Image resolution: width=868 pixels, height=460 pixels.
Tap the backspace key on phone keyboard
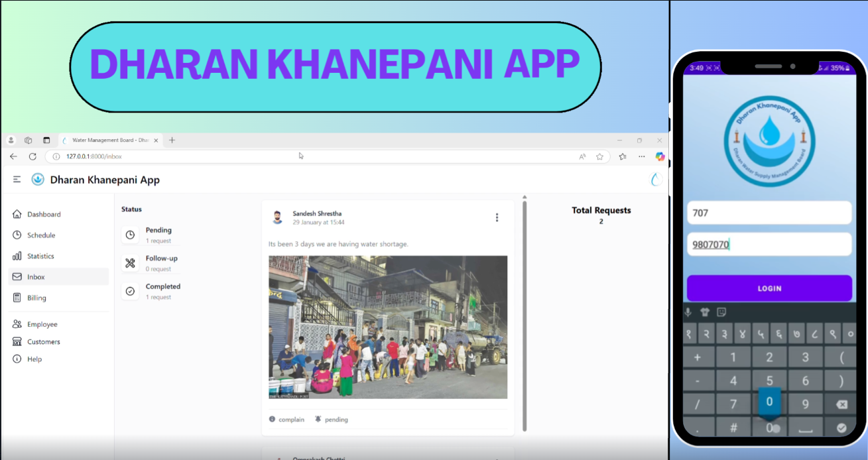click(x=841, y=404)
